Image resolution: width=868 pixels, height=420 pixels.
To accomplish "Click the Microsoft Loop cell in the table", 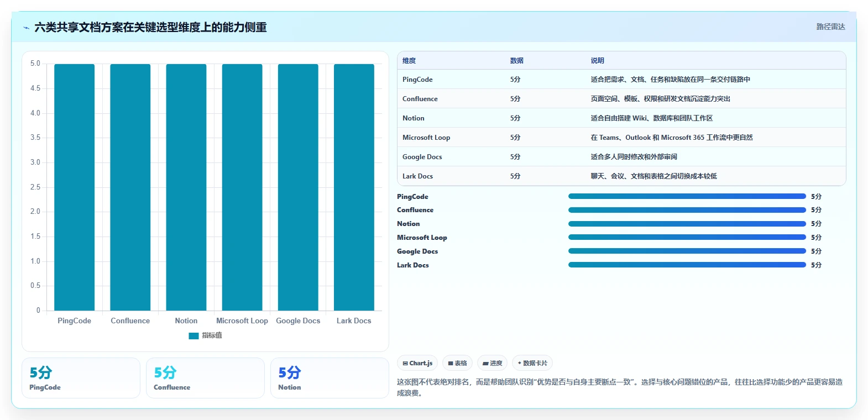I will tap(426, 138).
